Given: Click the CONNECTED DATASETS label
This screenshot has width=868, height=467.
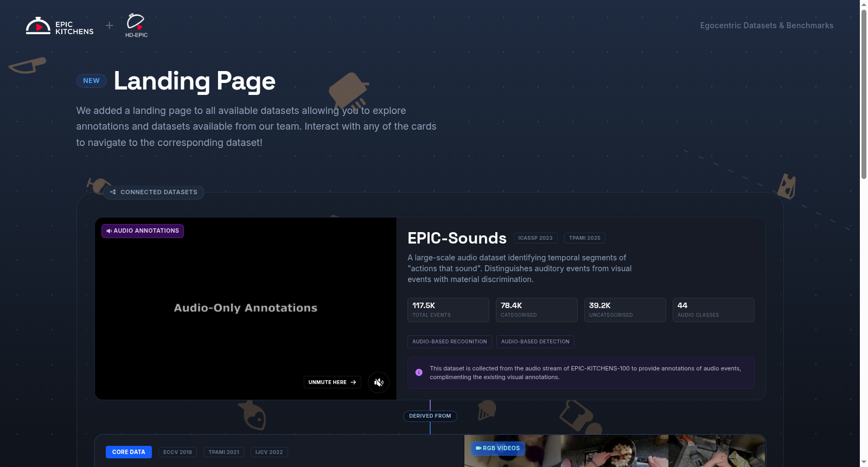Looking at the screenshot, I should pyautogui.click(x=154, y=192).
